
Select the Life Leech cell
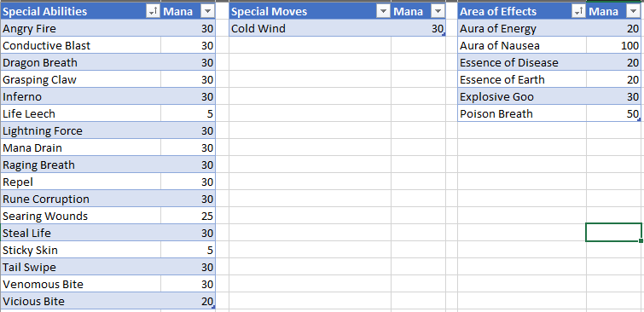[x=80, y=113]
